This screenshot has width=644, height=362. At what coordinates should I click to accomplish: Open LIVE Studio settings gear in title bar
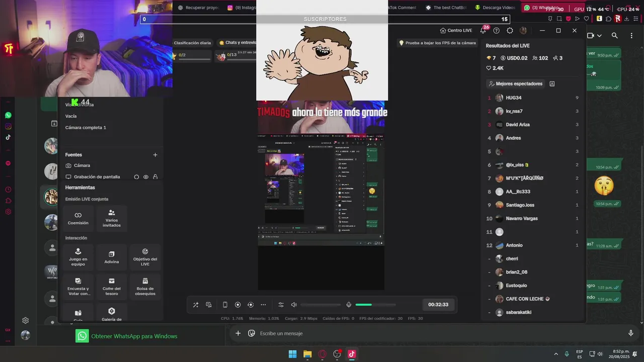tap(510, 31)
